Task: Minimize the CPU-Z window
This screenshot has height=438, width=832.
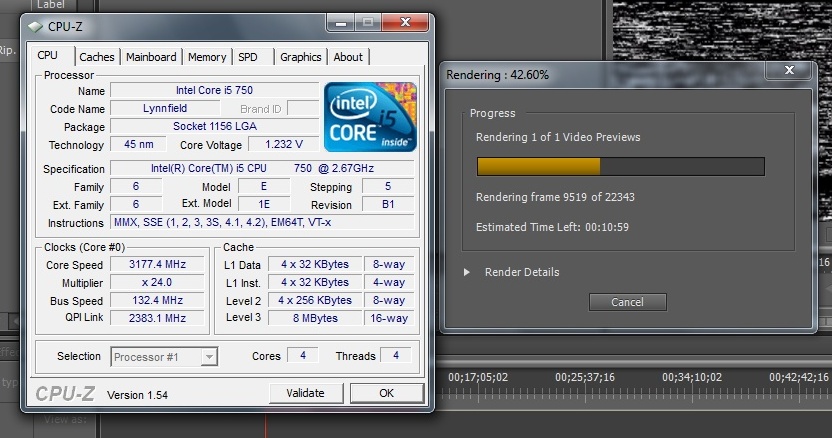Action: (x=342, y=22)
